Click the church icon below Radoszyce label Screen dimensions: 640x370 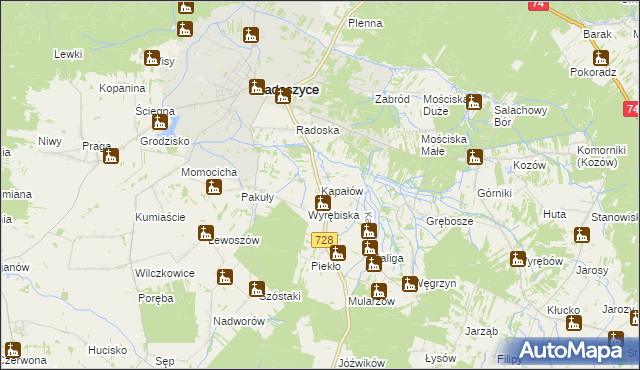point(283,96)
